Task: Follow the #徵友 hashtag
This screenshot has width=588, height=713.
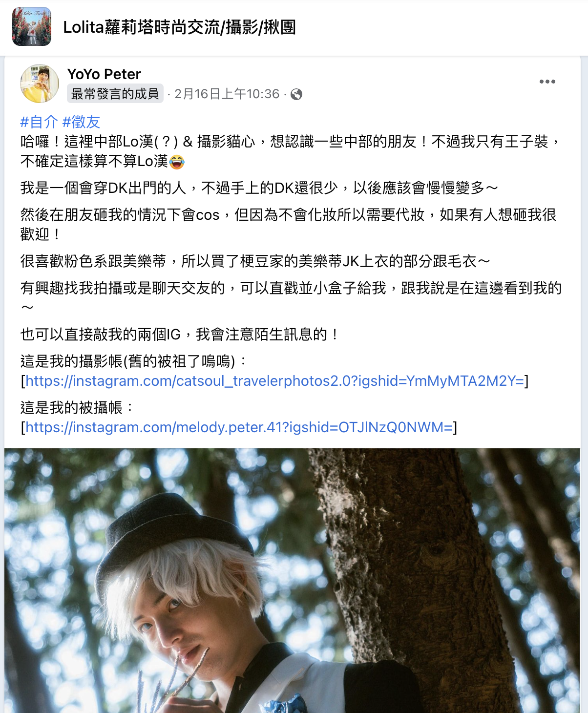Action: click(x=82, y=122)
